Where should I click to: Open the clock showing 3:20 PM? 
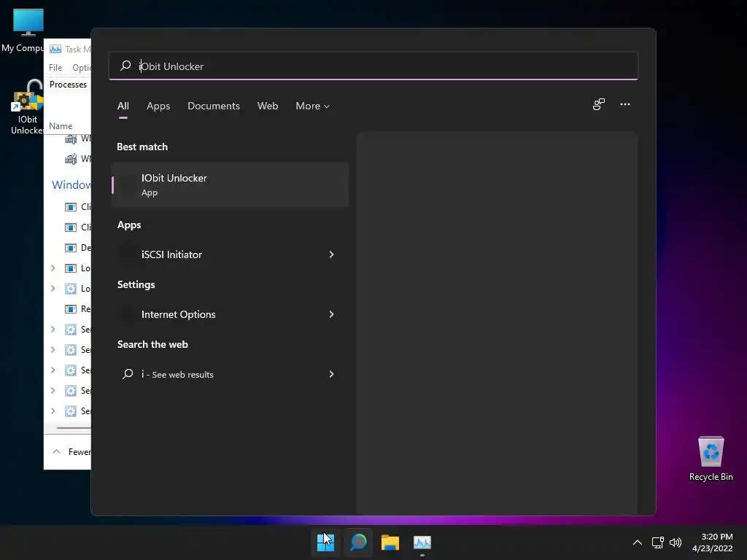pos(713,542)
